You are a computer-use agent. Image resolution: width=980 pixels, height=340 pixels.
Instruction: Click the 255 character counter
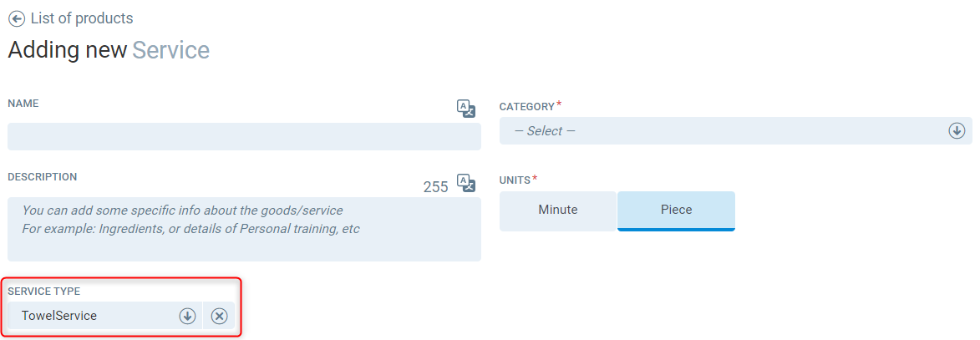435,187
